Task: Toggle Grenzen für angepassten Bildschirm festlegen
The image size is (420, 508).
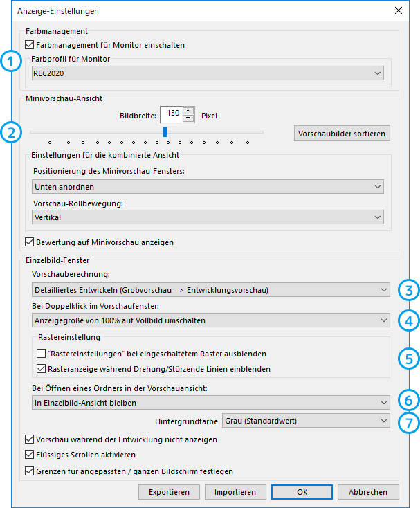Action: pyautogui.click(x=30, y=471)
